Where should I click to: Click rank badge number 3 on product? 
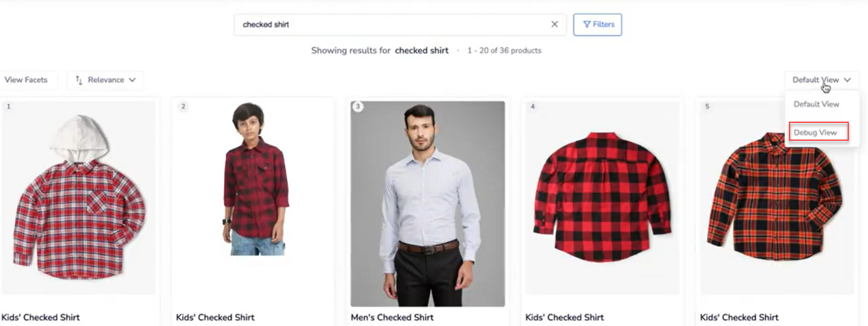click(x=357, y=107)
